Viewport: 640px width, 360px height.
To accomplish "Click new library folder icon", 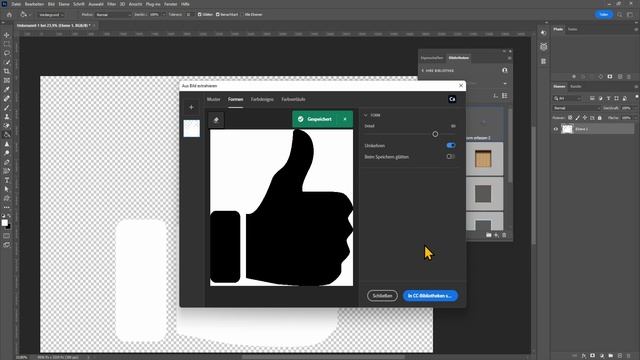I will click(x=489, y=235).
